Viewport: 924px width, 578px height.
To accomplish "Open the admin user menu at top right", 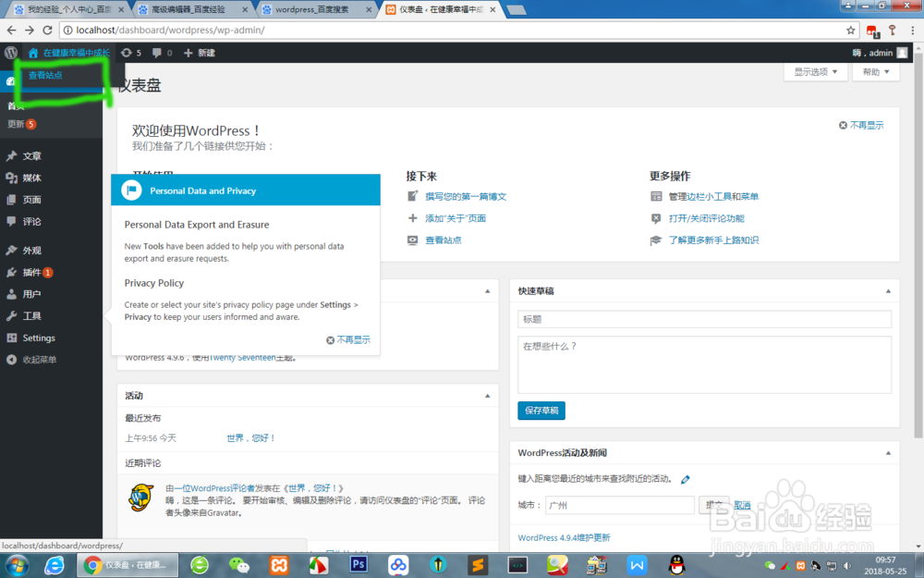I will tap(880, 53).
